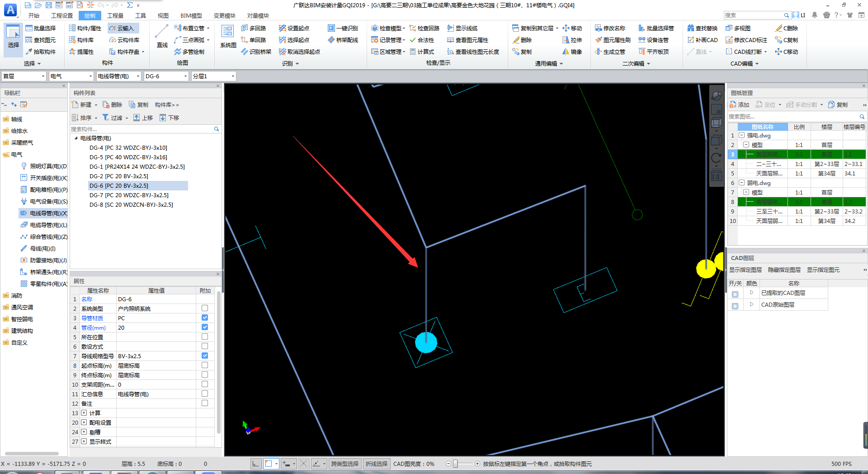
Task: Click 图元属性刷 element property brush
Action: pyautogui.click(x=613, y=40)
